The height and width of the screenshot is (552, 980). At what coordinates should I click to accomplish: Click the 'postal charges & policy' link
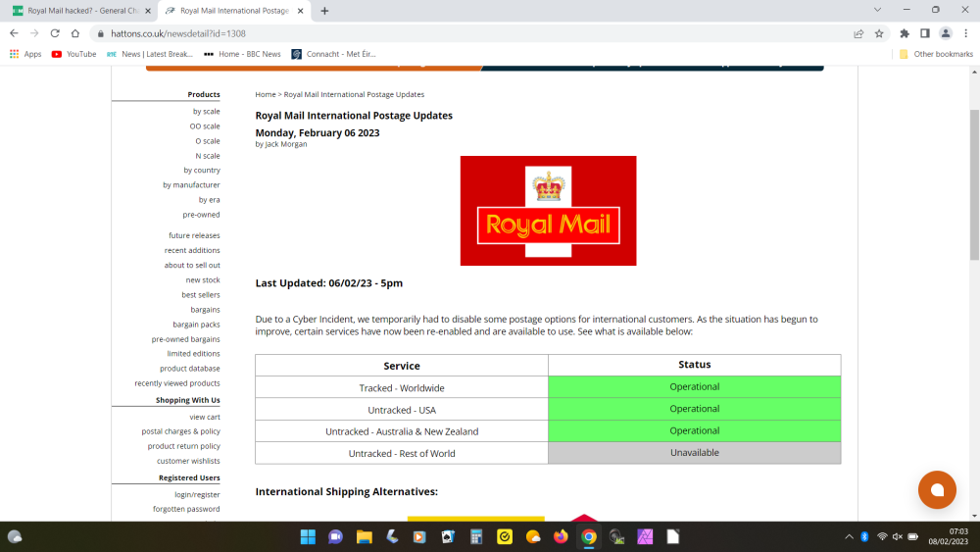pyautogui.click(x=180, y=431)
